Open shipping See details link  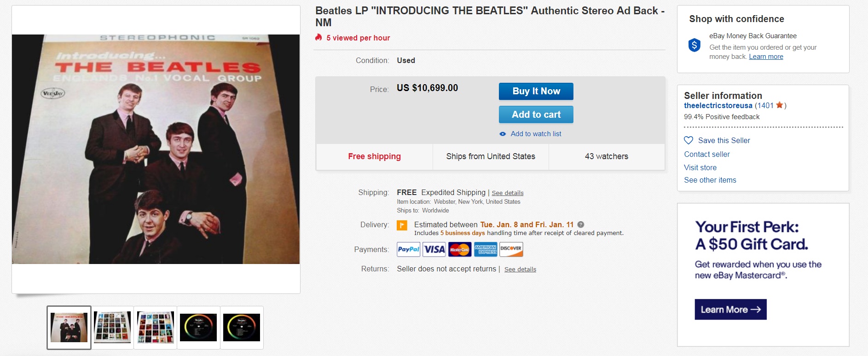[x=507, y=193]
